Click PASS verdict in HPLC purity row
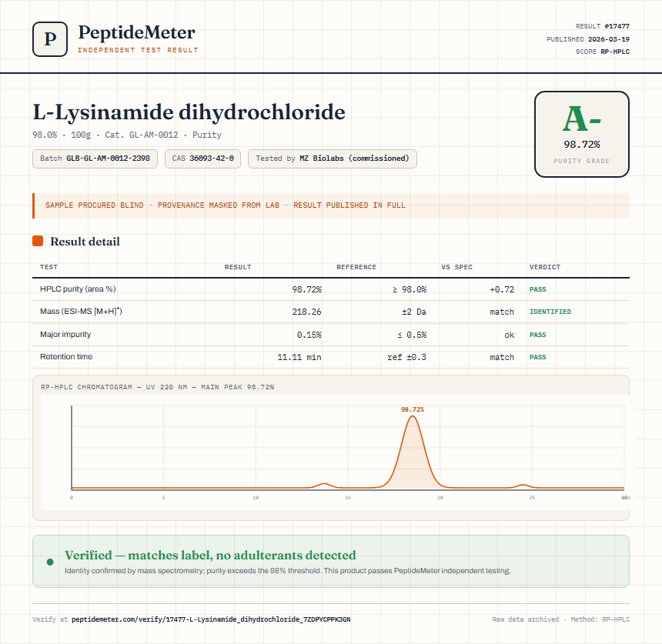Screen dimensions: 662x644 tap(537, 289)
